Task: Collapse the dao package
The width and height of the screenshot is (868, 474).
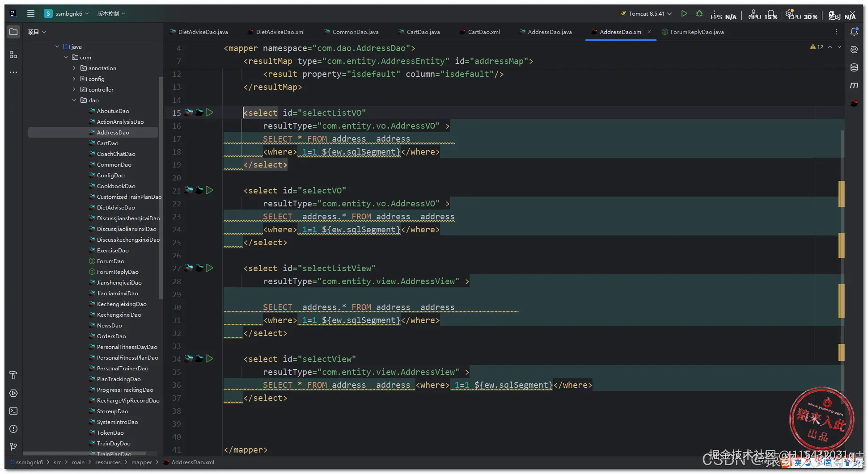Action: pos(74,100)
